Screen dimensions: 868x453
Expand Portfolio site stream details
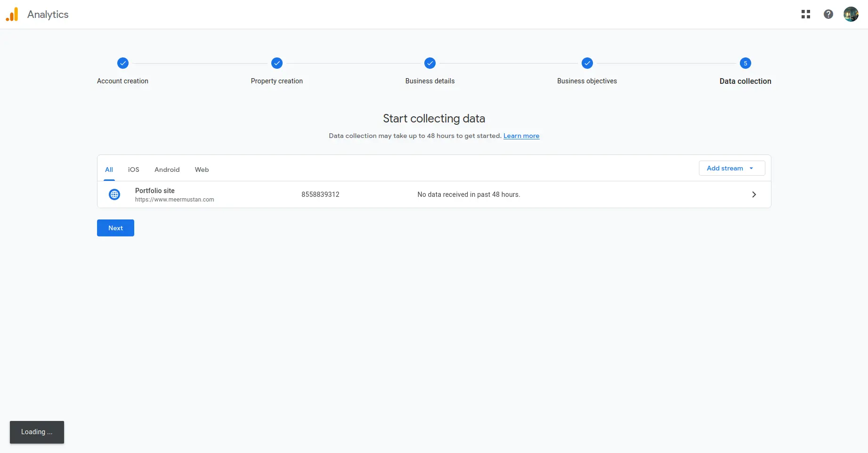point(754,194)
